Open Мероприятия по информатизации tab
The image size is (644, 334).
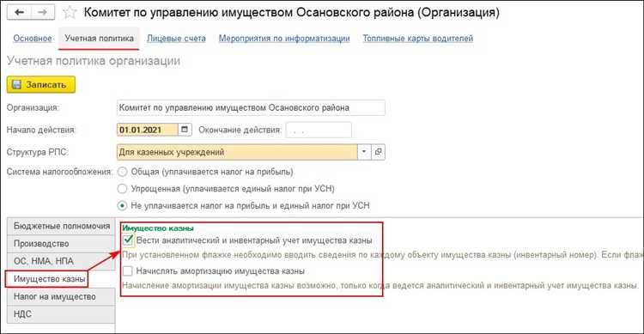click(x=284, y=38)
